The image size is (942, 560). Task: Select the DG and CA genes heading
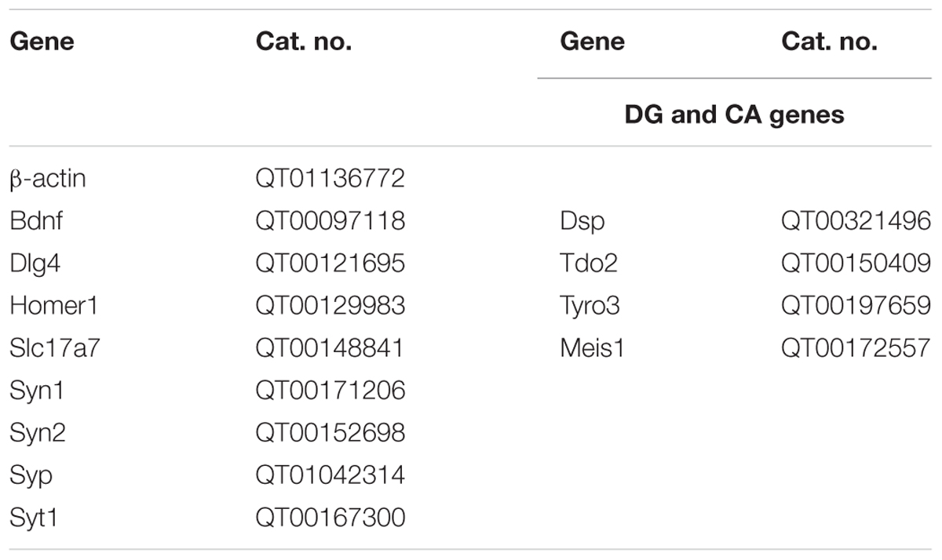[x=735, y=115]
